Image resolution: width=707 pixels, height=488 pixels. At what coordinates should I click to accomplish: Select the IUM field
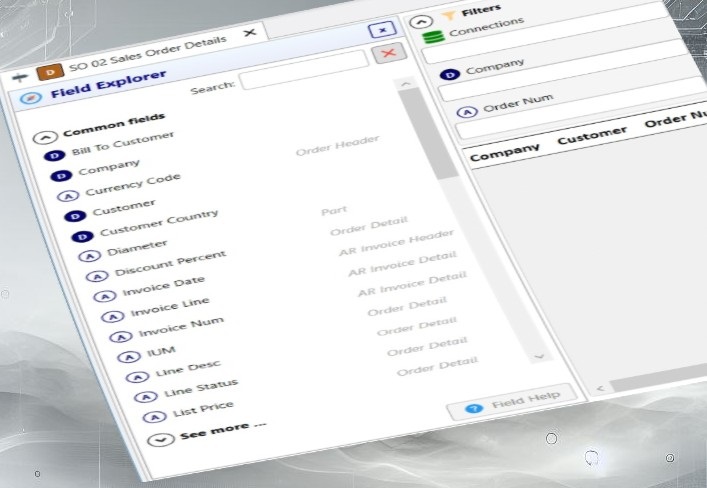[x=161, y=351]
